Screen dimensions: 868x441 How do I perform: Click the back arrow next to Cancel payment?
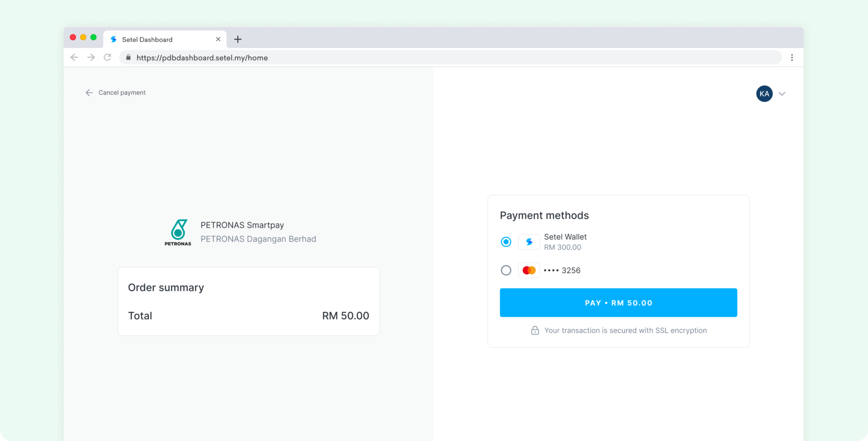(89, 93)
